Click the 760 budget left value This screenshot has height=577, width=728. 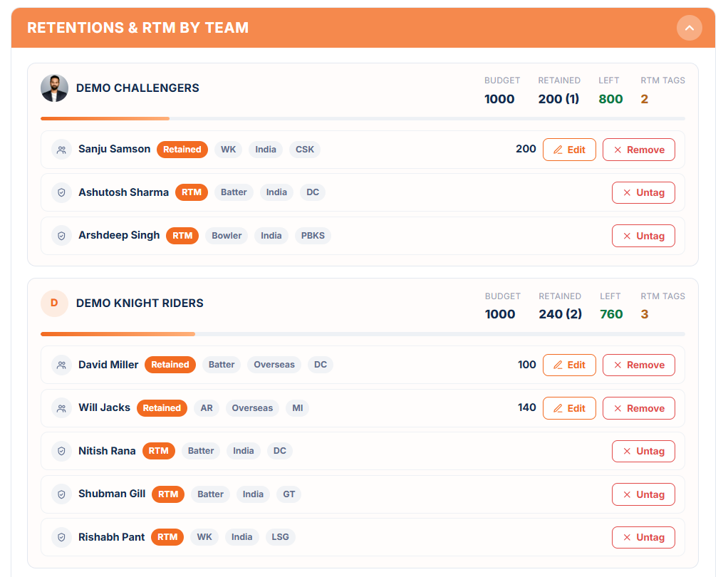611,314
